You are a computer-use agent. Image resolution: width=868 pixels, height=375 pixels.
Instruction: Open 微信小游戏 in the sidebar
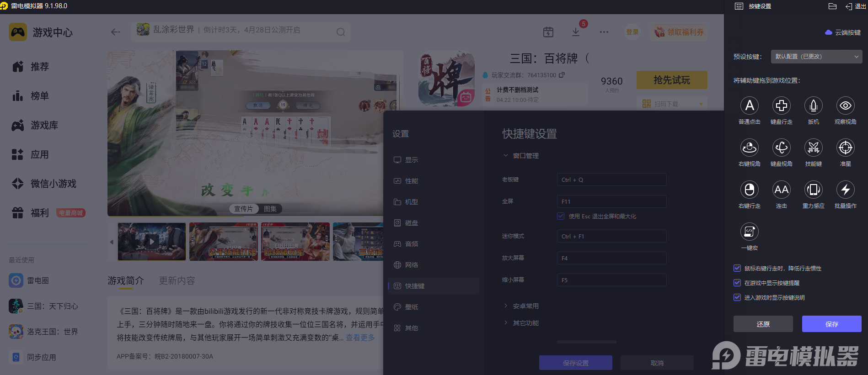[x=44, y=184]
